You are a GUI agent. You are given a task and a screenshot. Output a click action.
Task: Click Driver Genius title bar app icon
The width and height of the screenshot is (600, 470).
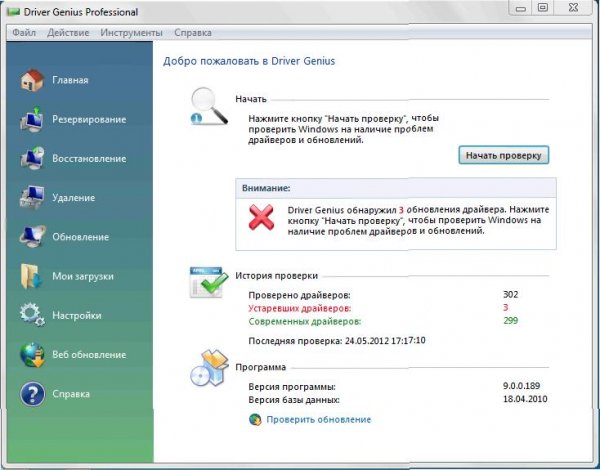[13, 12]
